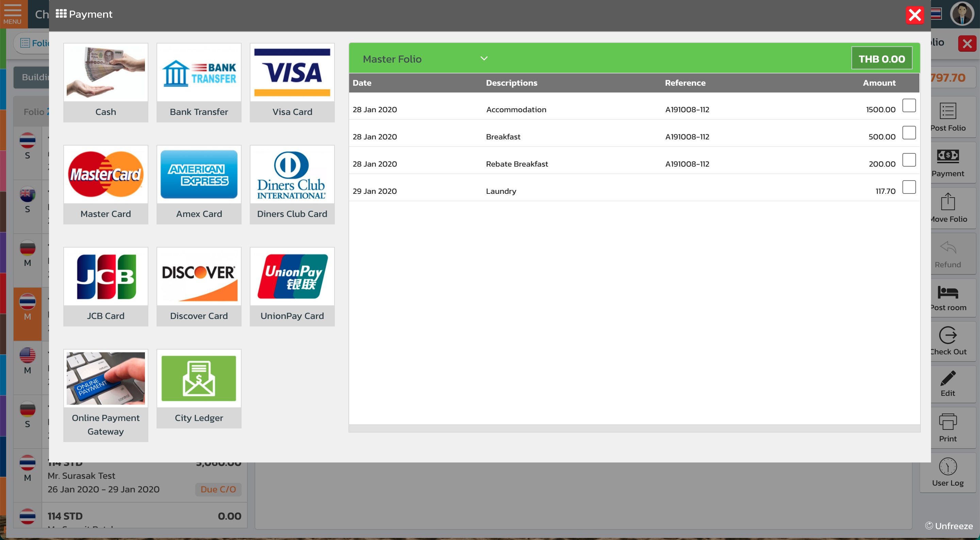
Task: Open Move Folio in background sidebar
Action: click(947, 208)
